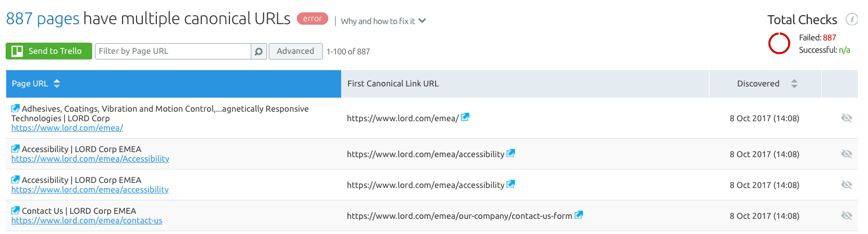This screenshot has width=868, height=234.
Task: Open external link icon beside emea/ canonical URL
Action: click(465, 118)
